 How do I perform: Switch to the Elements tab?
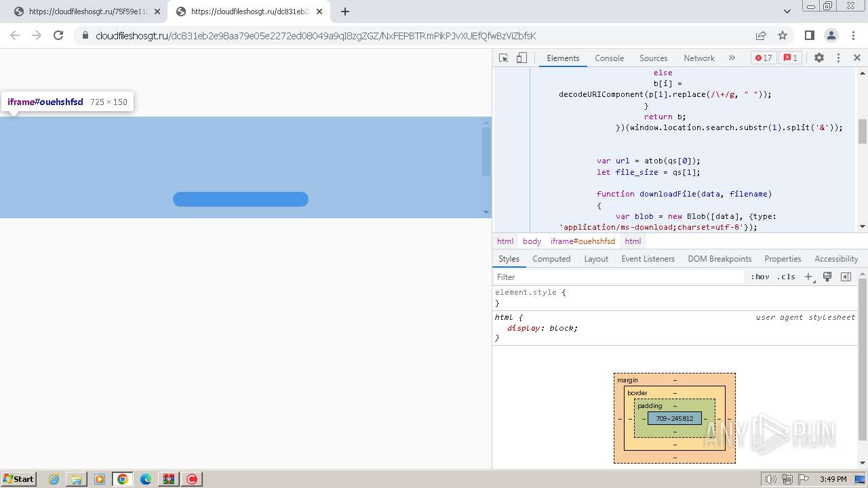pos(563,58)
